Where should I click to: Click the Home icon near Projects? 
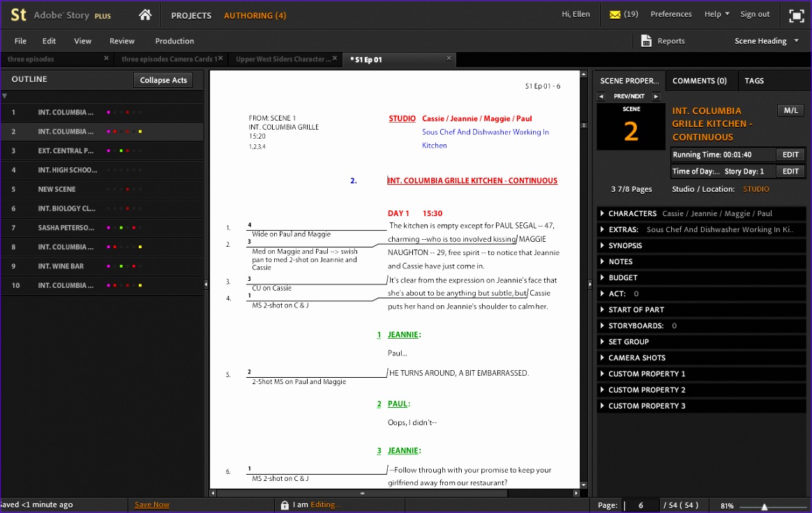[145, 14]
